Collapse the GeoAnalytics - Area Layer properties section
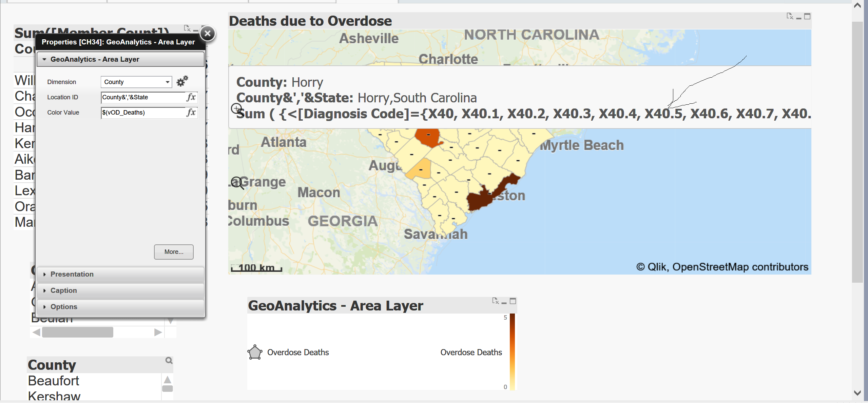The width and height of the screenshot is (868, 403). [45, 59]
